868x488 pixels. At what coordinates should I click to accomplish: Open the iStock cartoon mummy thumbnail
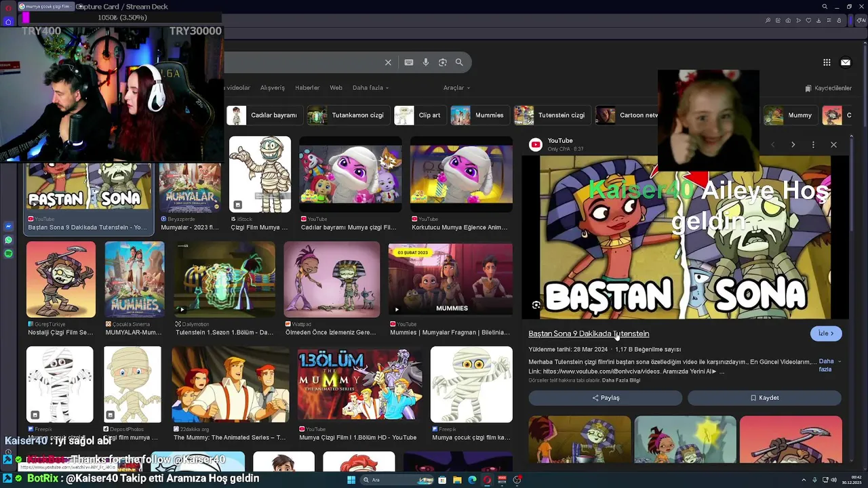coord(260,175)
